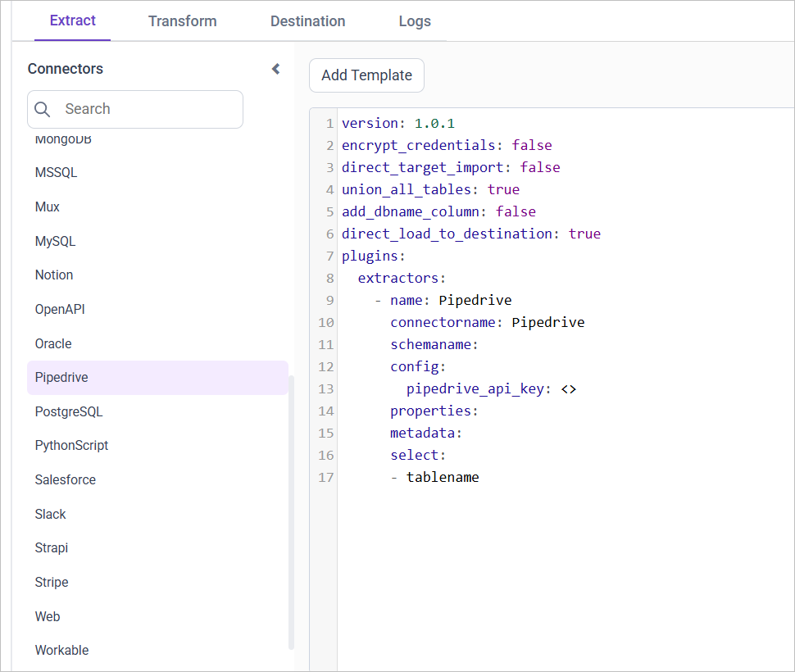Select the PostgreSQL connector
795x672 pixels.
click(66, 411)
